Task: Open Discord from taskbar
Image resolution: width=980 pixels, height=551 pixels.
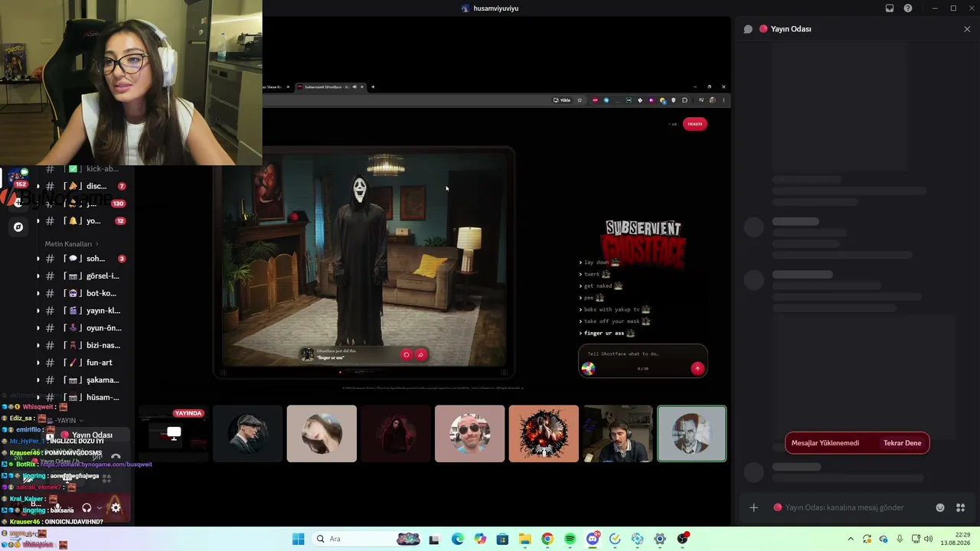Action: (x=593, y=539)
